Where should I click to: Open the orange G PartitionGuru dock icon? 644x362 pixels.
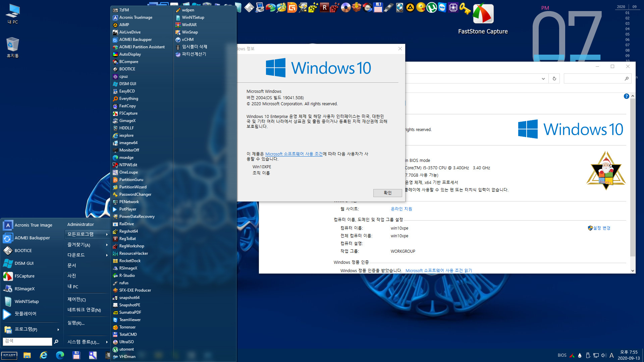(292, 7)
